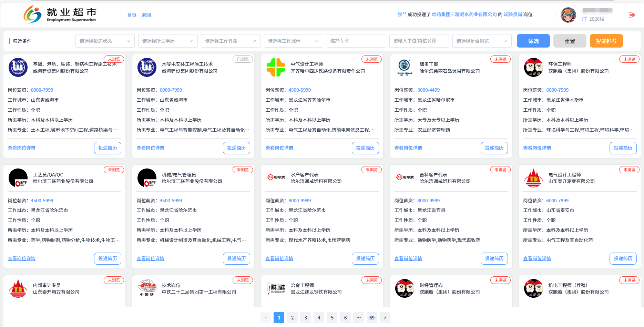Click the 三联药业 logo on the 机械/电气管理员 card
Viewport: 644px width, 327px height.
pos(147,178)
